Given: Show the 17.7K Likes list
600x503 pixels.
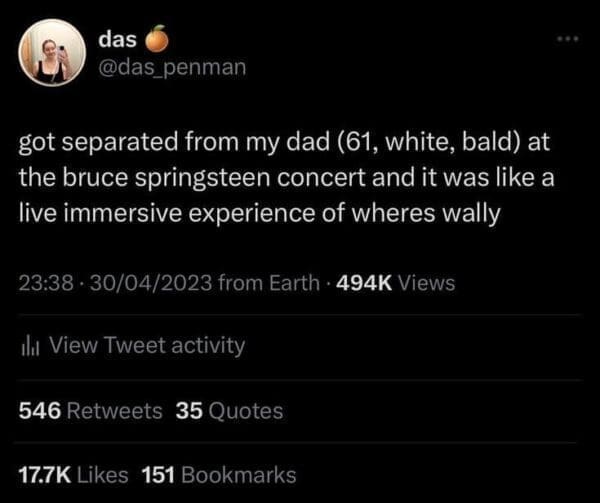Looking at the screenshot, I should 75,474.
